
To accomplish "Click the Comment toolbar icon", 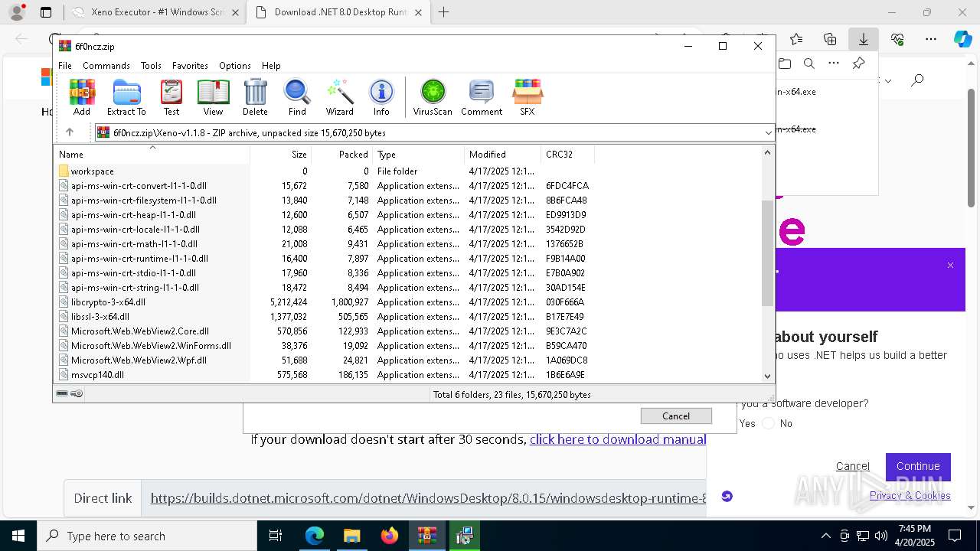I will click(x=482, y=97).
